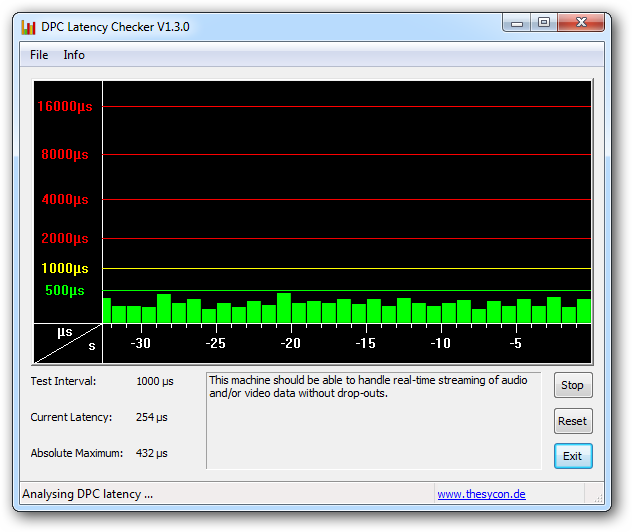The height and width of the screenshot is (532, 632).
Task: Click the Absolute Maximum label
Action: click(x=77, y=453)
